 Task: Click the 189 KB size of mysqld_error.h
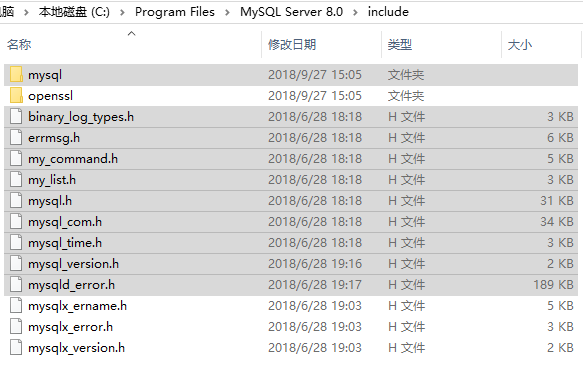pos(553,285)
